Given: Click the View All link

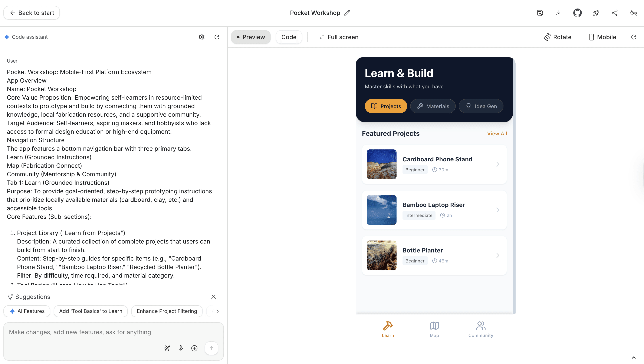Looking at the screenshot, I should (x=497, y=133).
